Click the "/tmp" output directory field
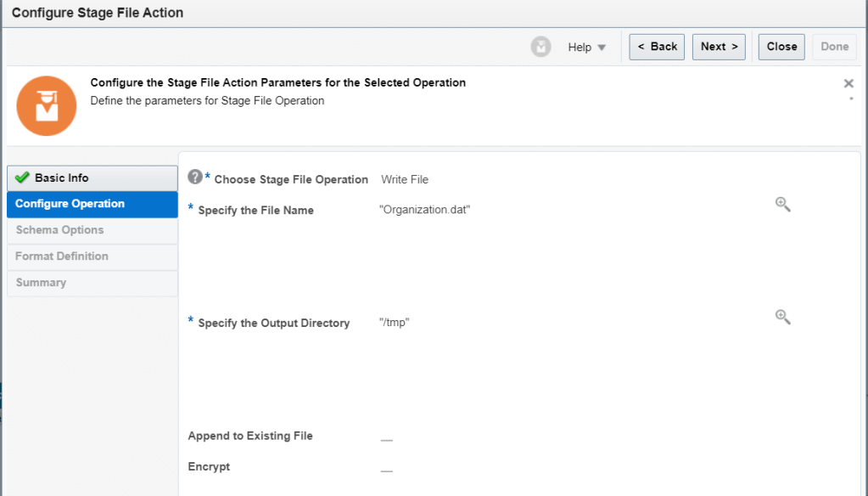The height and width of the screenshot is (496, 868). coord(395,323)
